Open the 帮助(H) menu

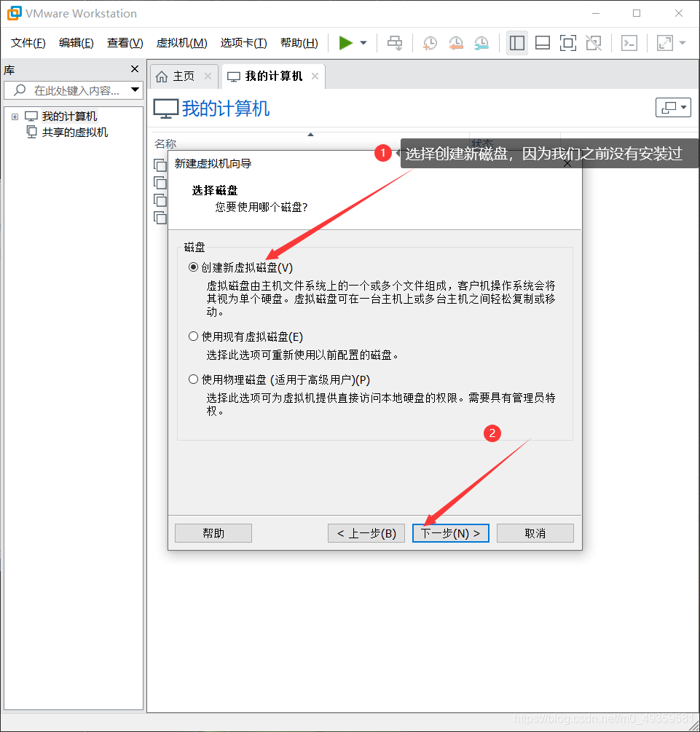(x=299, y=43)
